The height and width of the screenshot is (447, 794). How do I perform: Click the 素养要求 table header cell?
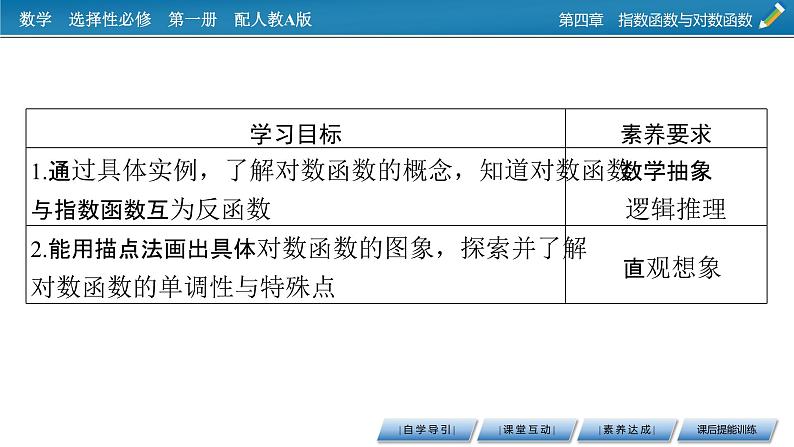[x=666, y=133]
